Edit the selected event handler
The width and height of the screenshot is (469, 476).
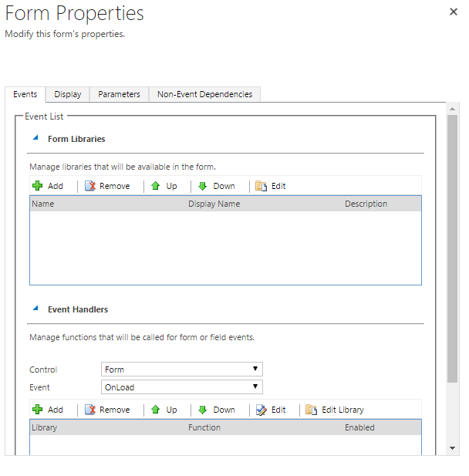[x=271, y=410]
